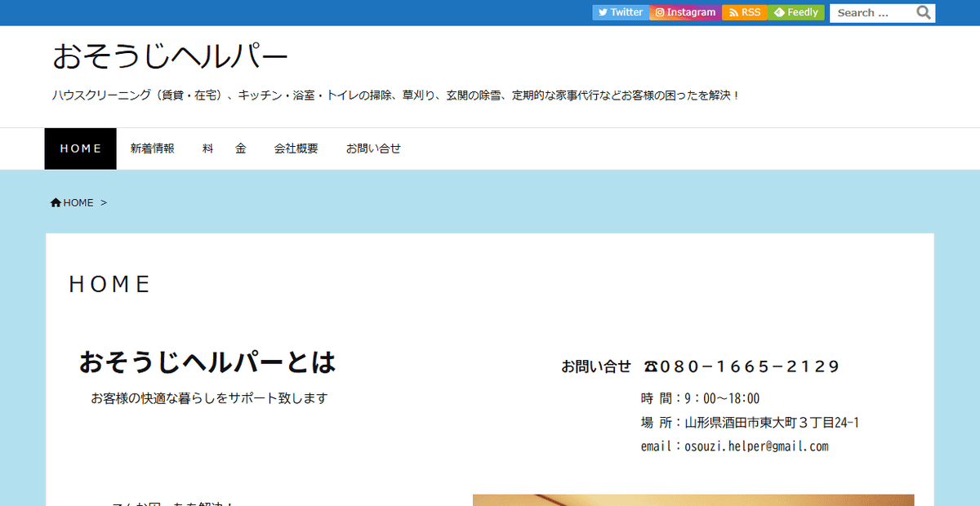The width and height of the screenshot is (980, 506).
Task: Click the magnifying glass search icon
Action: pos(924,12)
